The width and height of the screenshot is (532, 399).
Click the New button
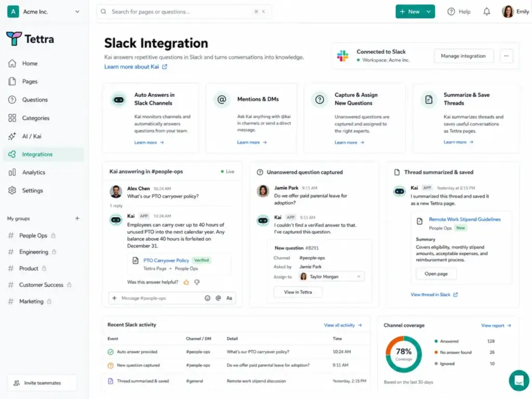click(x=409, y=11)
